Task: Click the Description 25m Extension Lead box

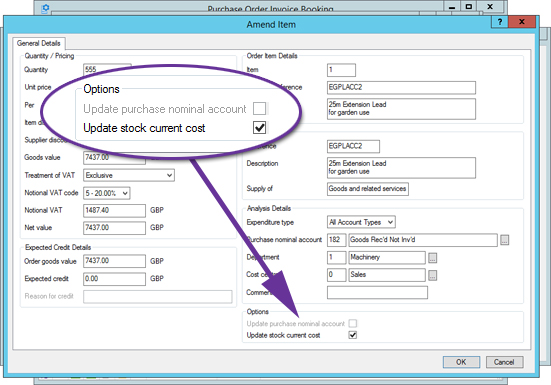Action: [x=401, y=168]
